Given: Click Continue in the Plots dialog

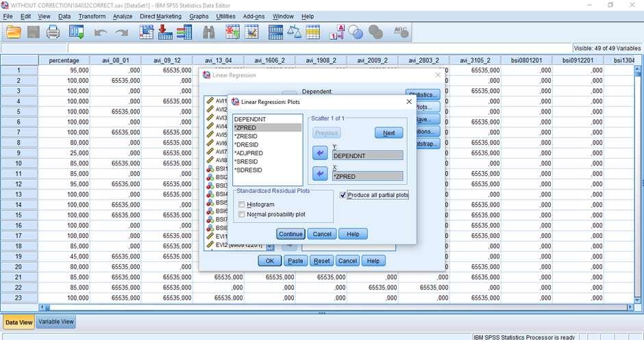Looking at the screenshot, I should click(290, 234).
